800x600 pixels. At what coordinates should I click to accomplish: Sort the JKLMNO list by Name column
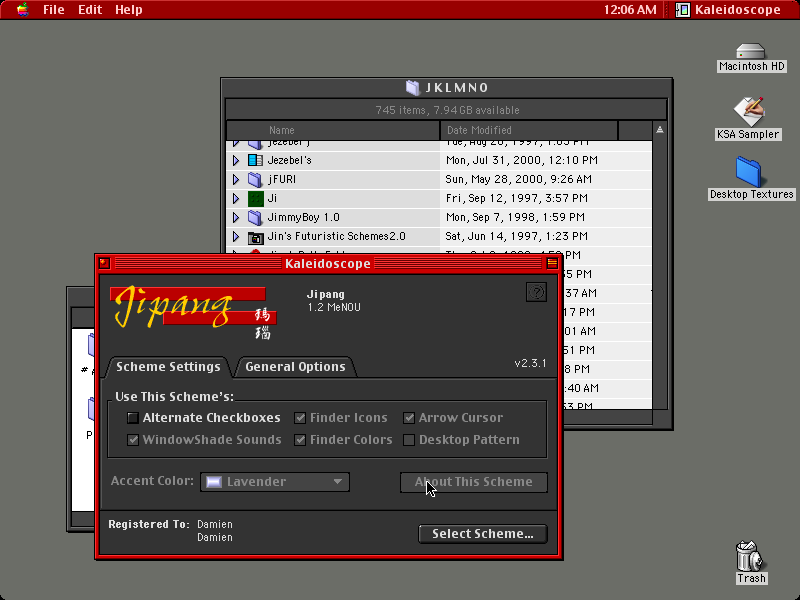point(333,130)
